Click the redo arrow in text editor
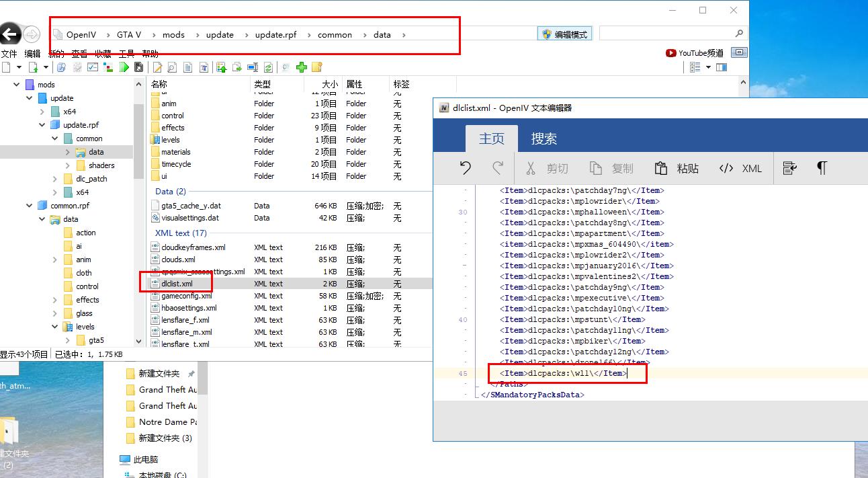The image size is (868, 478). 498,168
